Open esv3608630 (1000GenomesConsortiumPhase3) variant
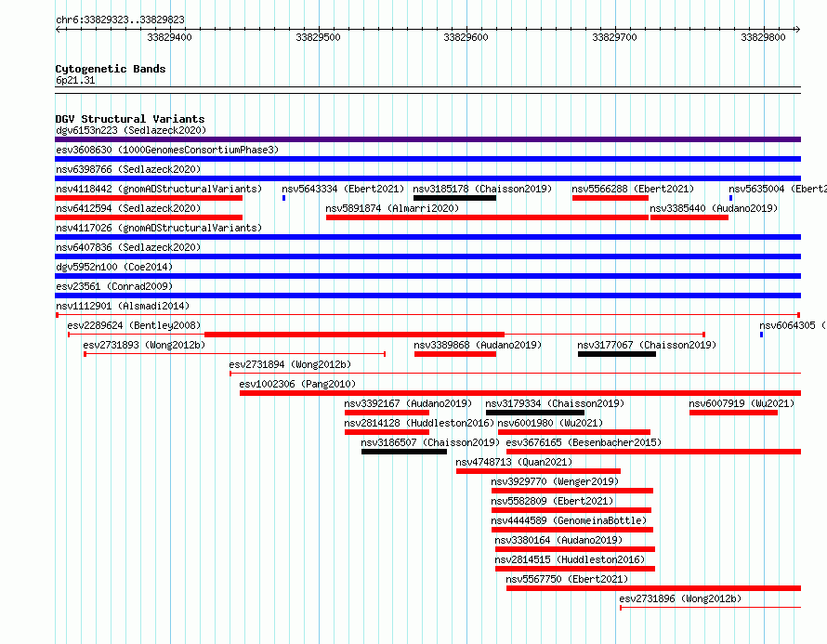This screenshot has width=827, height=644. pyautogui.click(x=167, y=150)
